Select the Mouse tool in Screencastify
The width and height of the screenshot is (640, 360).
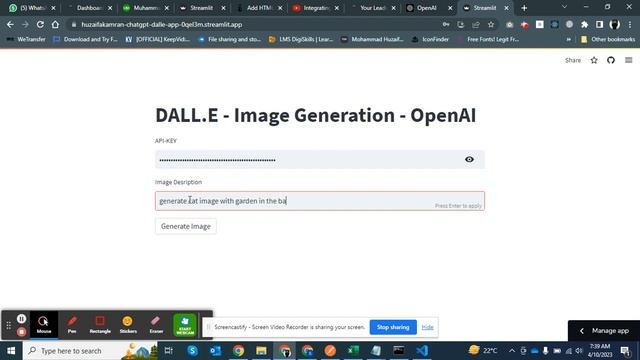[x=44, y=325]
